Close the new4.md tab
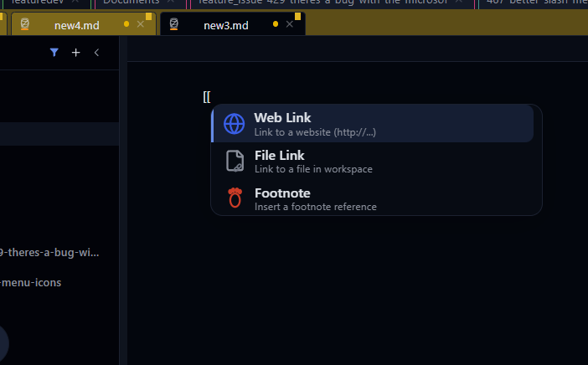Image resolution: width=588 pixels, height=365 pixels. (x=141, y=24)
